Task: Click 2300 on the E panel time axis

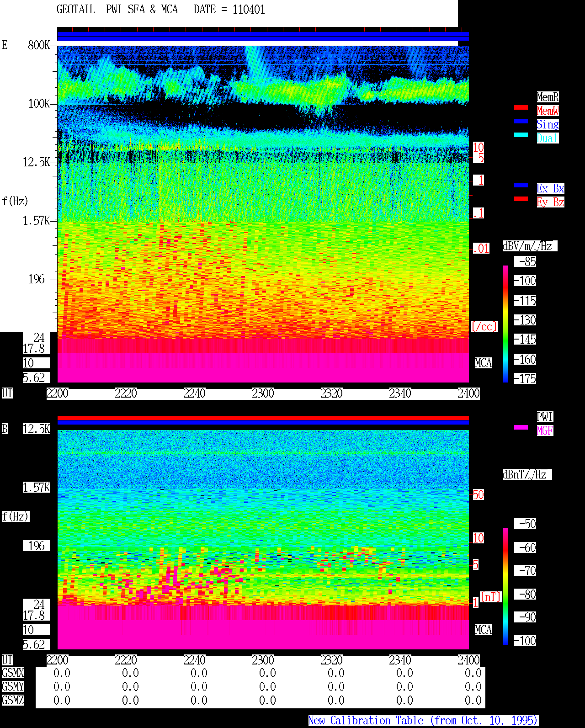Action: [263, 393]
